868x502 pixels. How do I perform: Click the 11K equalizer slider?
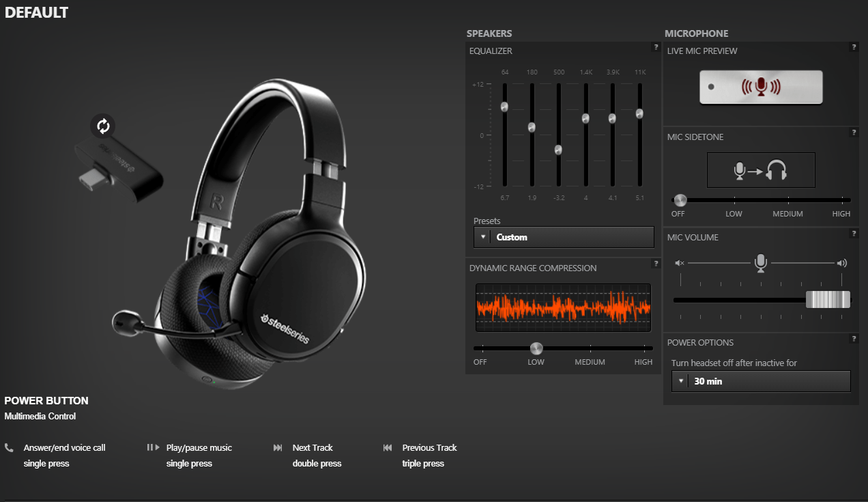[x=639, y=113]
